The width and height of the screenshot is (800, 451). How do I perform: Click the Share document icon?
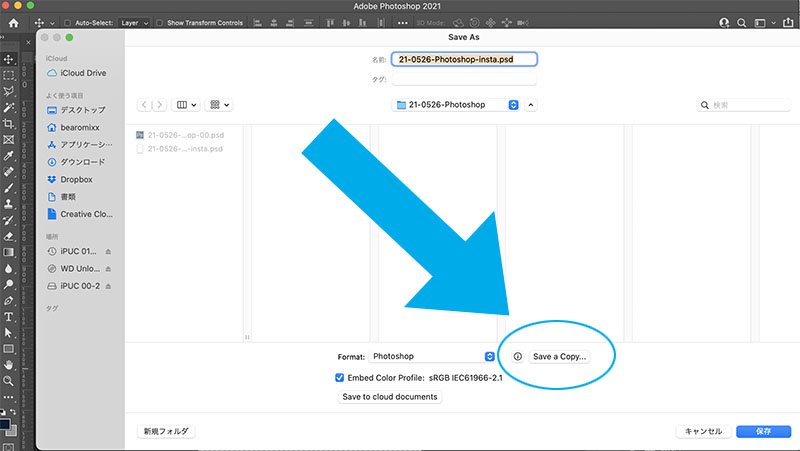pyautogui.click(x=788, y=23)
